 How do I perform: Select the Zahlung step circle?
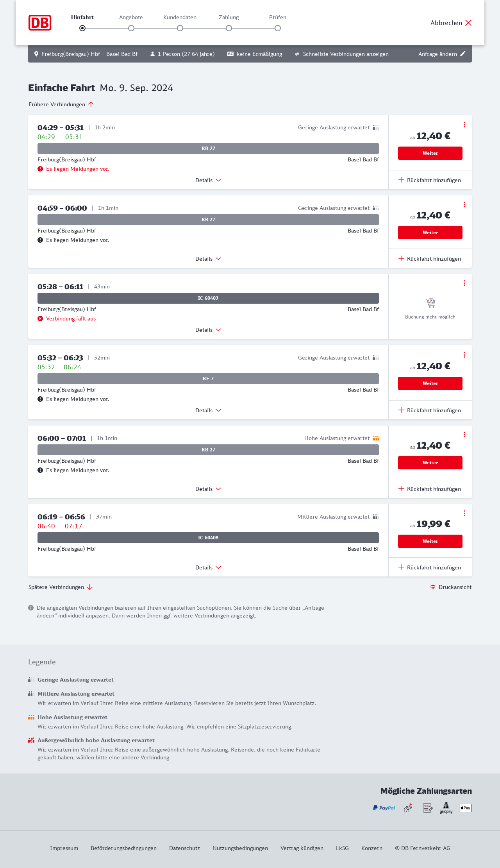tap(229, 28)
